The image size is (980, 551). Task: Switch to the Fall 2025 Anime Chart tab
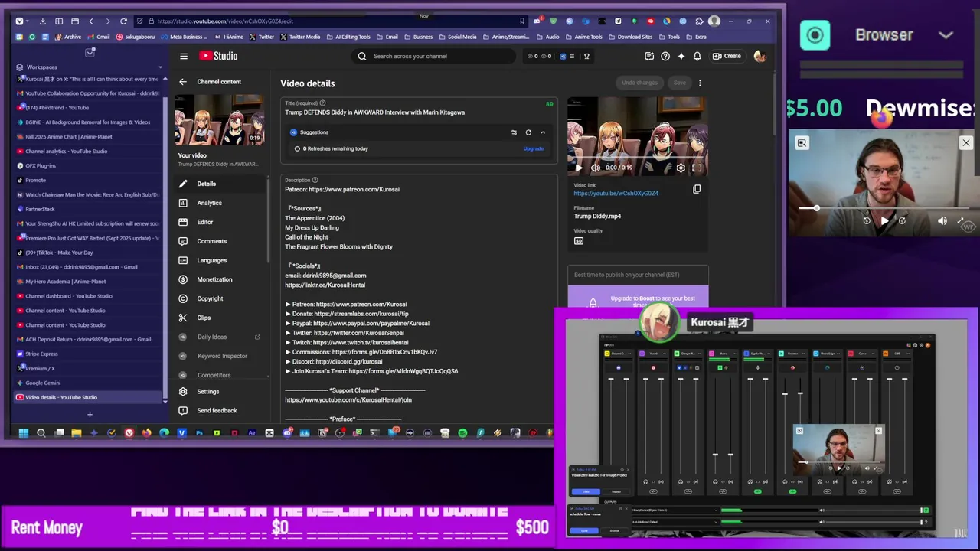click(88, 136)
